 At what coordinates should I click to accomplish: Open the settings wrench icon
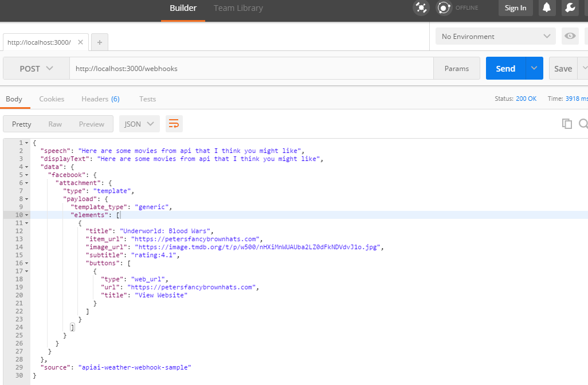coord(570,8)
